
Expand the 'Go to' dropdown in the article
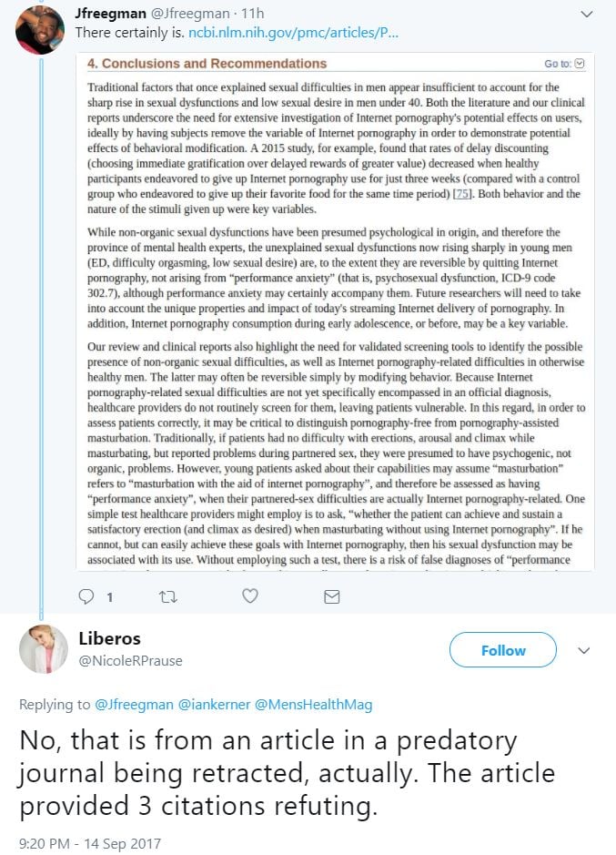coord(565,64)
